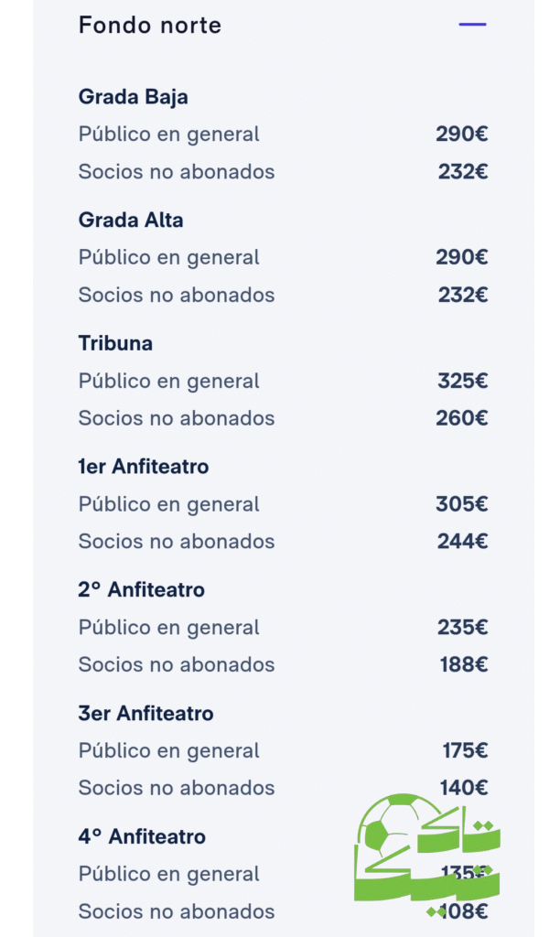Select the Fondo norte heading text
The height and width of the screenshot is (937, 560).
pyautogui.click(x=150, y=26)
